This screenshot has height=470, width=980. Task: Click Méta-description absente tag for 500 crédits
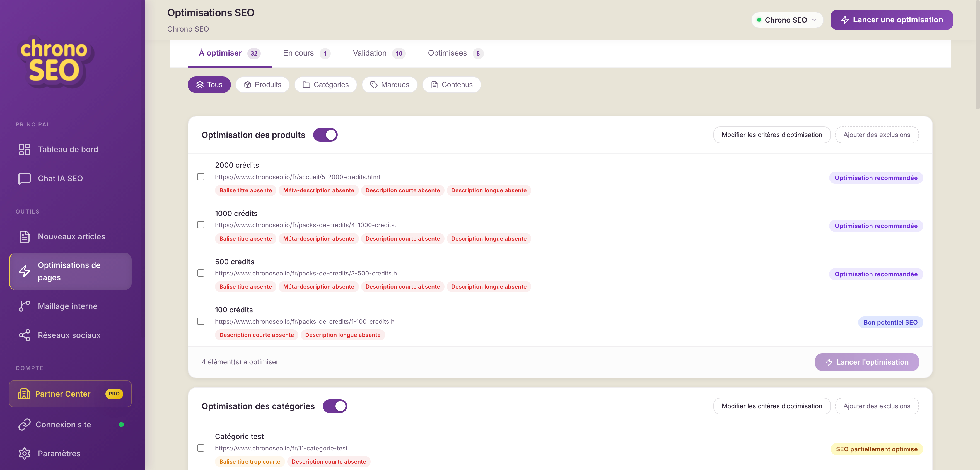coord(318,287)
